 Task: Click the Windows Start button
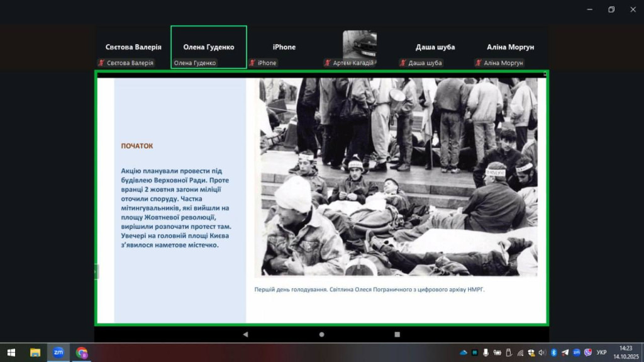pos(11,353)
